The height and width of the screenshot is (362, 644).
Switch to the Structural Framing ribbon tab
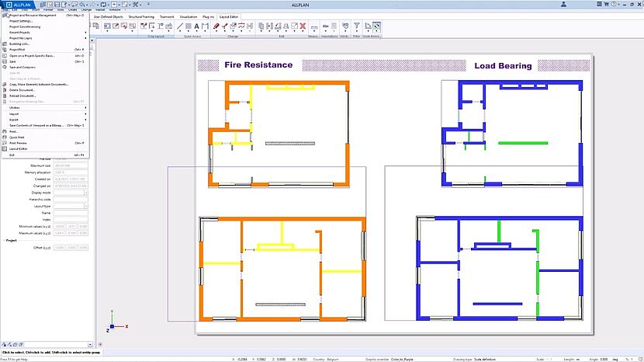click(141, 16)
